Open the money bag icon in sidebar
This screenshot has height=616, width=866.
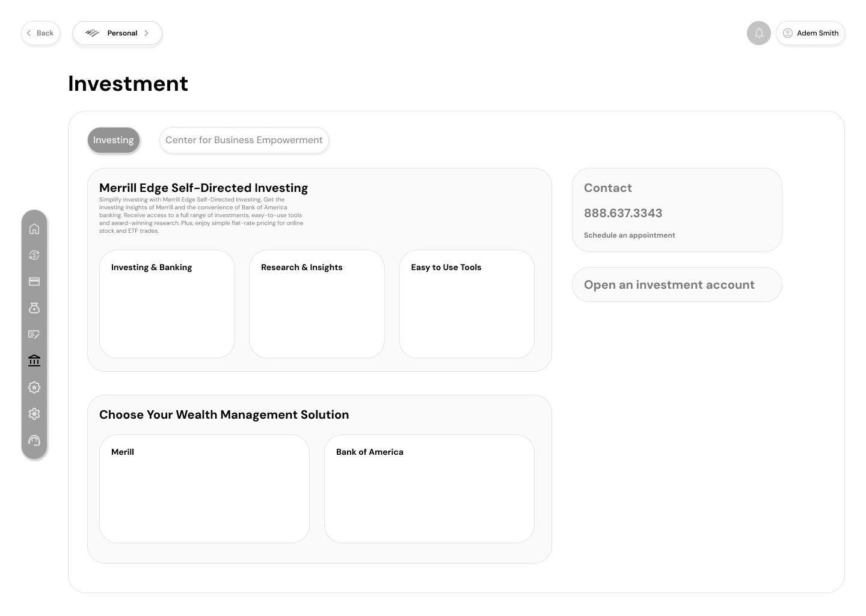(x=34, y=308)
